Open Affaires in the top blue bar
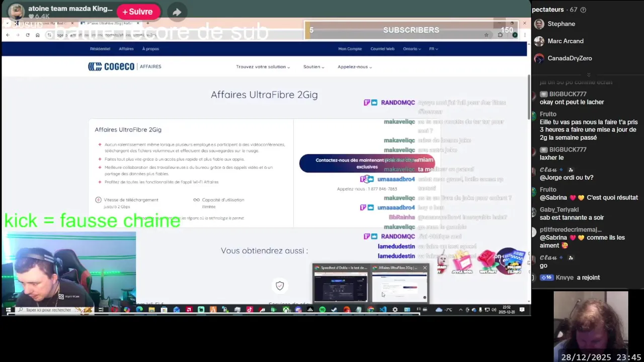Image resolution: width=644 pixels, height=362 pixels. point(126,49)
